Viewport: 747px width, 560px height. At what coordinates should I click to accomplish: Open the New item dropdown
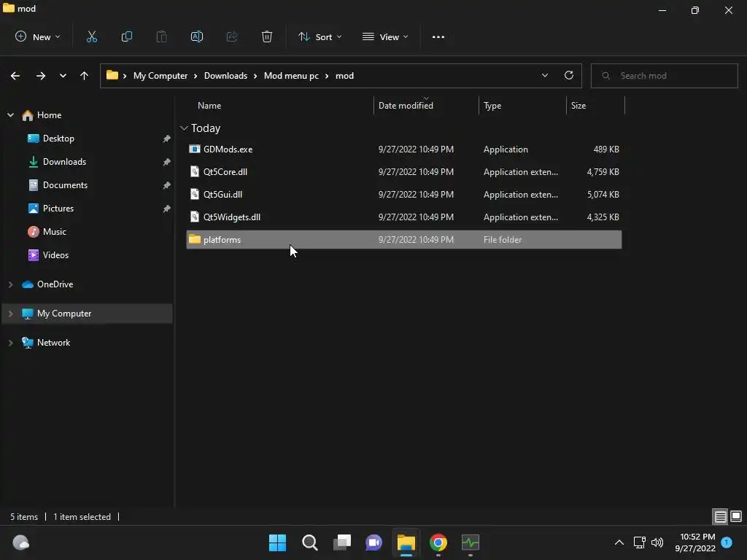point(38,36)
